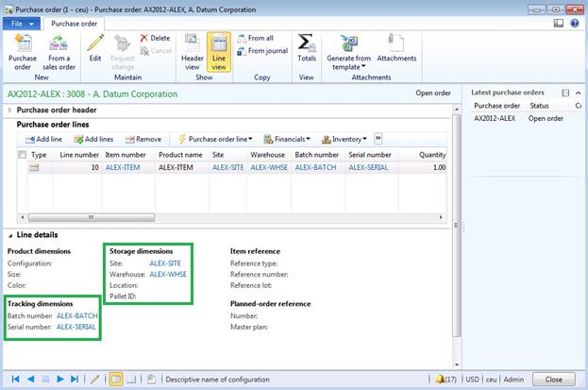Click the Quantity cell 1.00
Viewport: 588px width, 390px height.
point(422,167)
